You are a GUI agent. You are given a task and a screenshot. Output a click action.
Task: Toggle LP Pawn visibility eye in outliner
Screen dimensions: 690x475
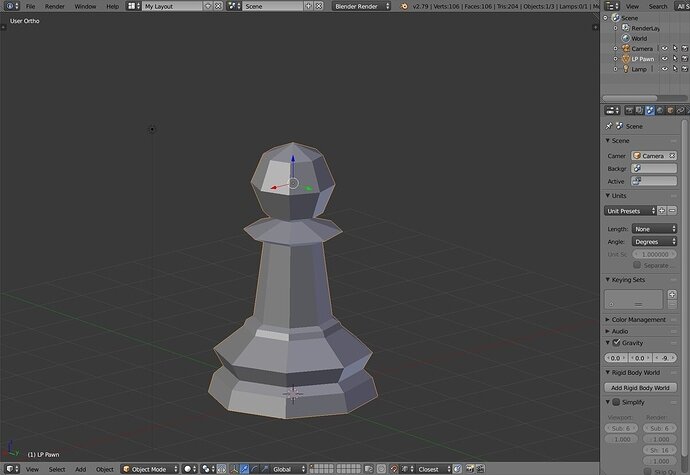pyautogui.click(x=664, y=59)
